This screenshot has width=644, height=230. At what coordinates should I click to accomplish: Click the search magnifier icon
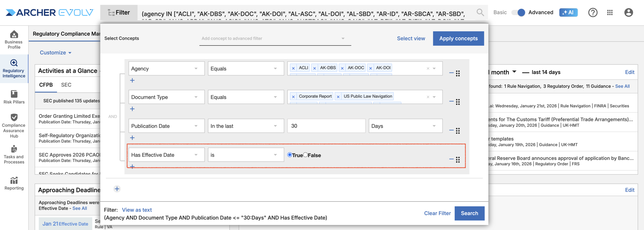coord(480,12)
